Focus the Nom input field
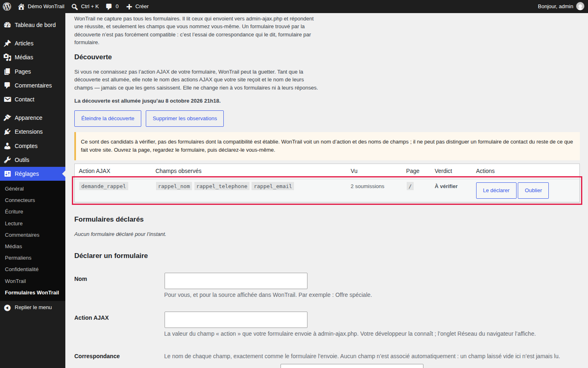The width and height of the screenshot is (588, 368). click(x=236, y=281)
